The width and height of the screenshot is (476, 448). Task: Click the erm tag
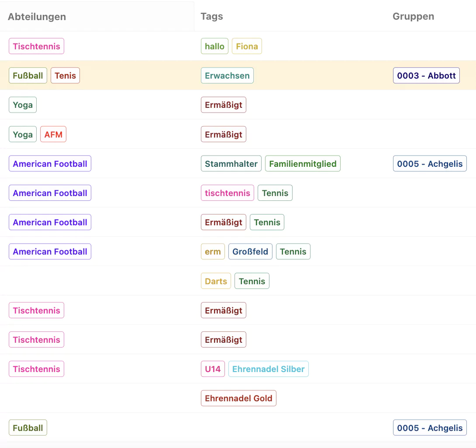click(x=213, y=252)
